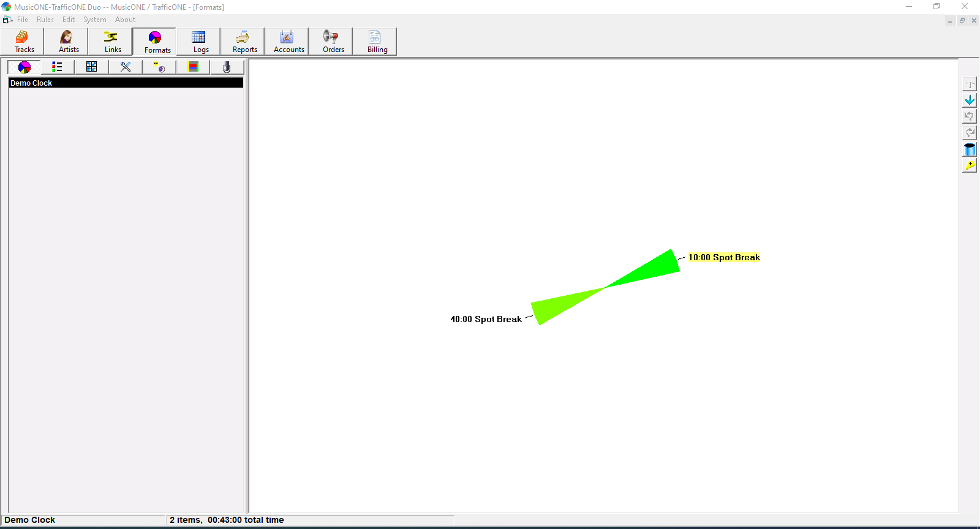Click Demo Clock in the status bar
This screenshot has height=529, width=980.
(29, 520)
